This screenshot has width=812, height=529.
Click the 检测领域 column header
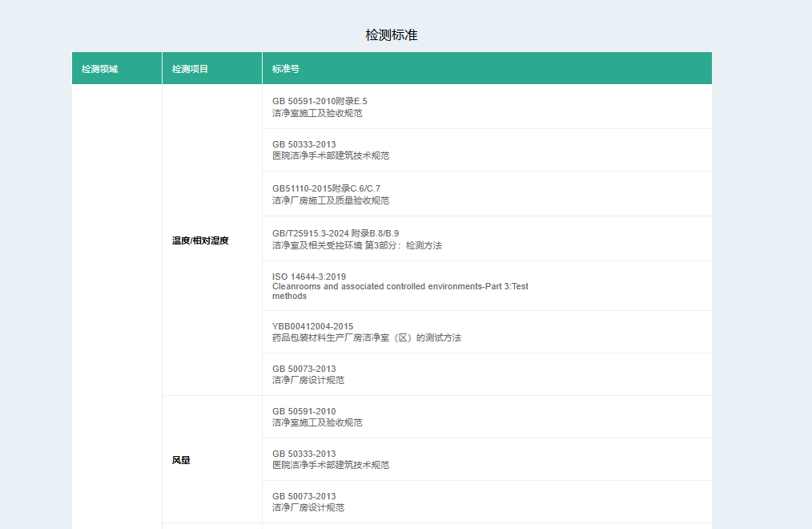99,69
